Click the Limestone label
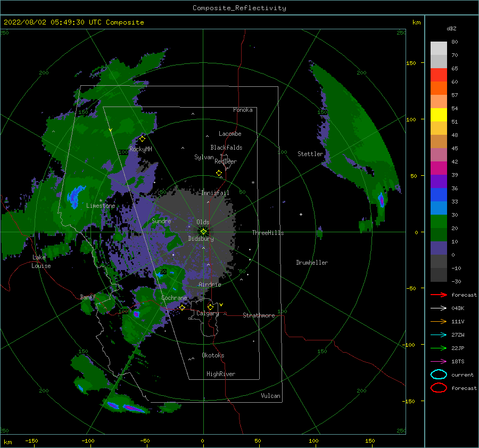Viewport: 479px width, 448px height. 101,206
